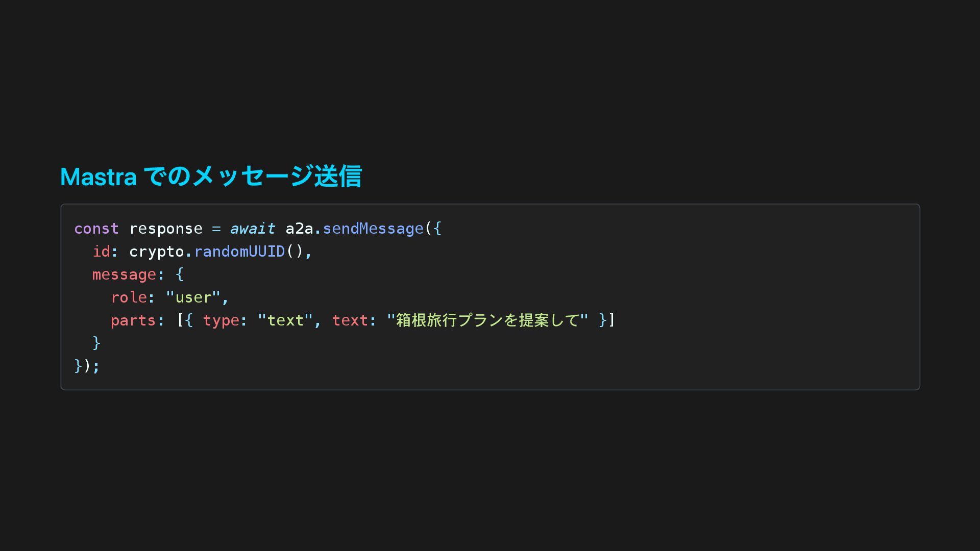This screenshot has width=980, height=551.
Task: Click the const keyword in code
Action: click(96, 229)
